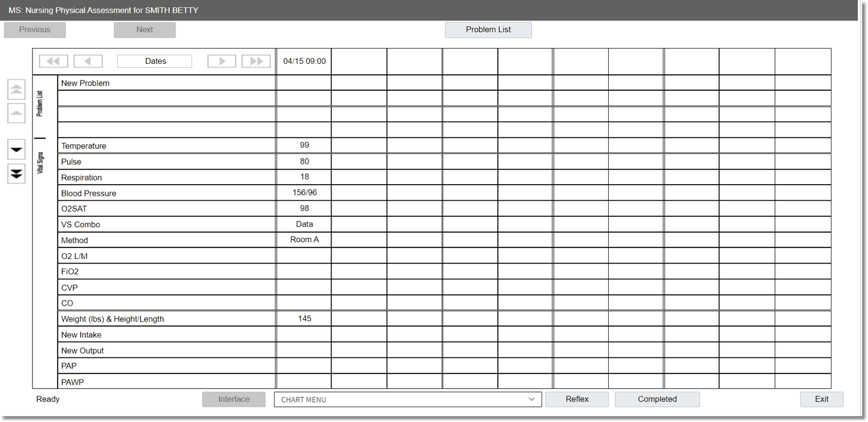868x422 pixels.
Task: Advance one date with single-right arrow
Action: [221, 61]
